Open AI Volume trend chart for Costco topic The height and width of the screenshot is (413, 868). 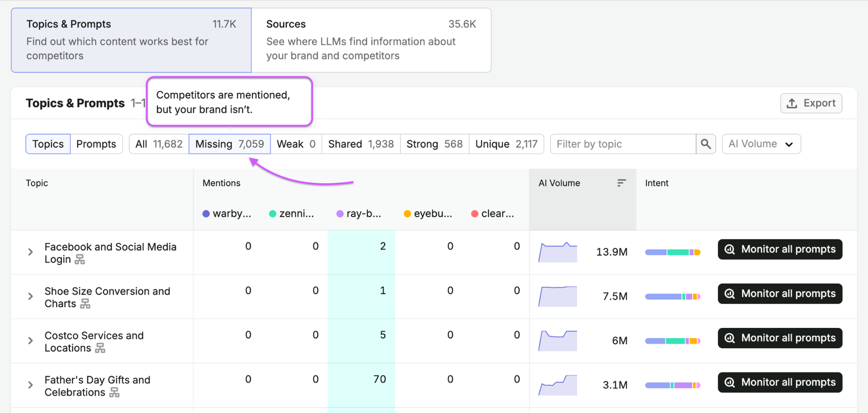coord(558,341)
